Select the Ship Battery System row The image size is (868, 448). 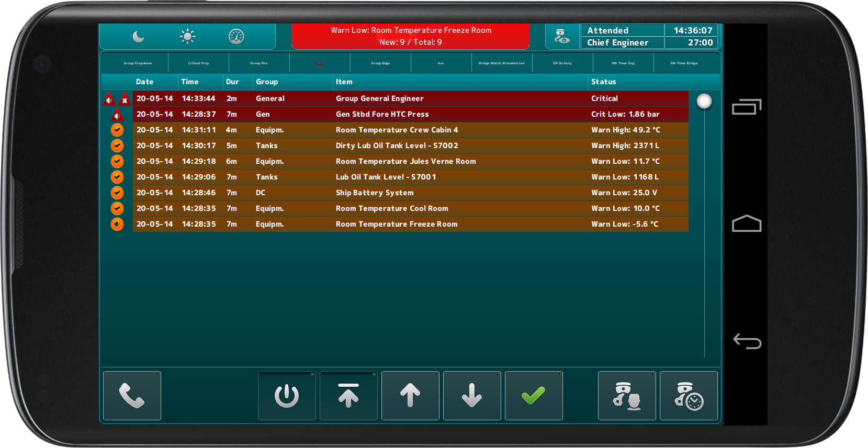pyautogui.click(x=411, y=193)
